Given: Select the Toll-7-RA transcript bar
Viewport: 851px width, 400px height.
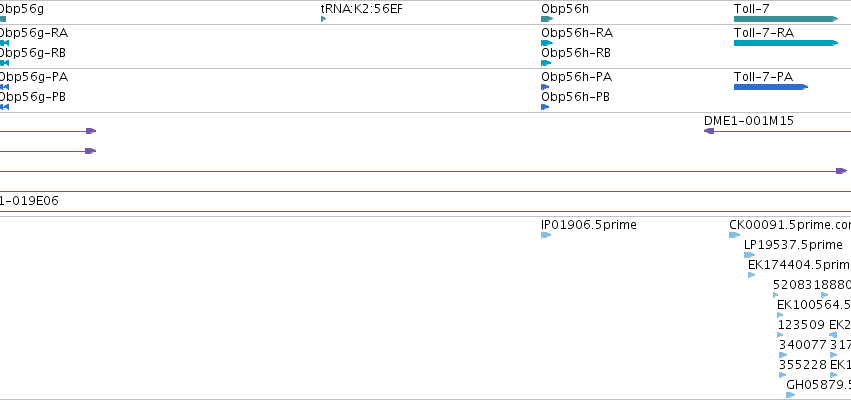Looking at the screenshot, I should [x=786, y=43].
